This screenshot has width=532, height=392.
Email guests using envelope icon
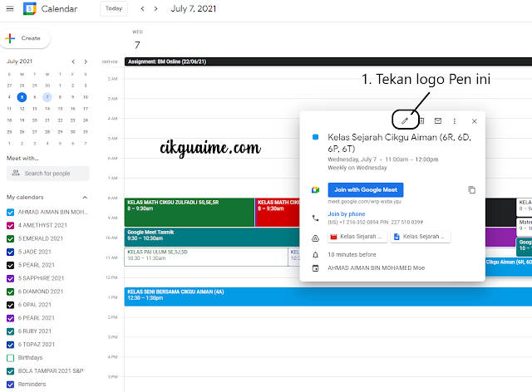point(438,121)
